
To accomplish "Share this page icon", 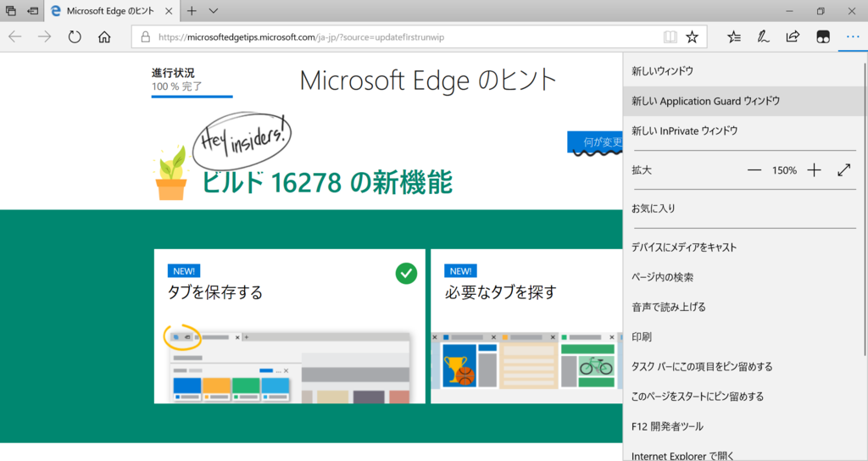I will coord(793,37).
